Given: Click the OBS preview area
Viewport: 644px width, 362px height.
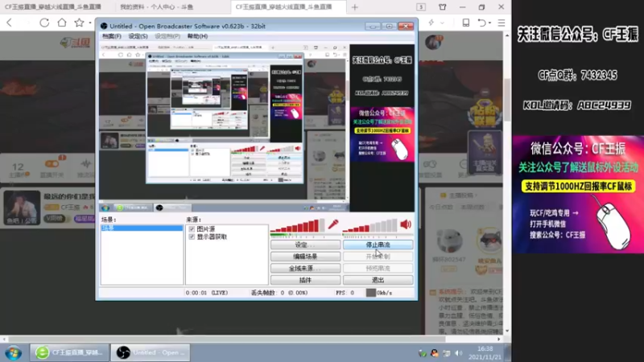Looking at the screenshot, I should [x=257, y=128].
